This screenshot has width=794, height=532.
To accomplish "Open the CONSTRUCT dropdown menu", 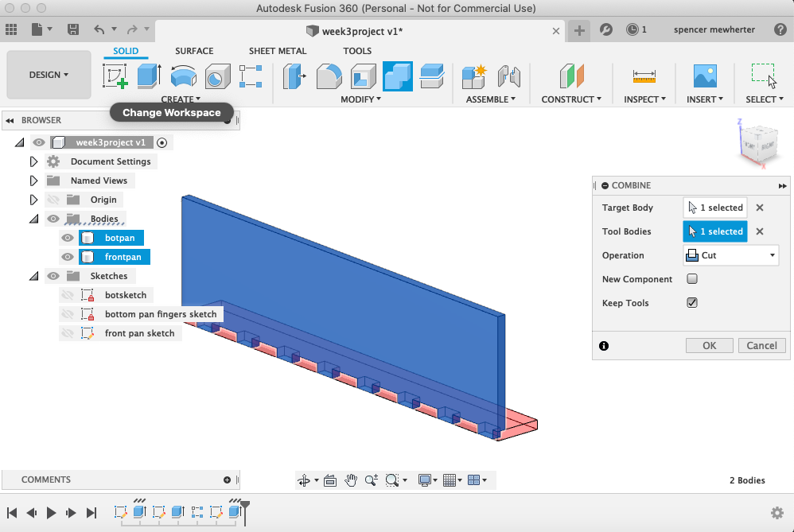I will 571,99.
